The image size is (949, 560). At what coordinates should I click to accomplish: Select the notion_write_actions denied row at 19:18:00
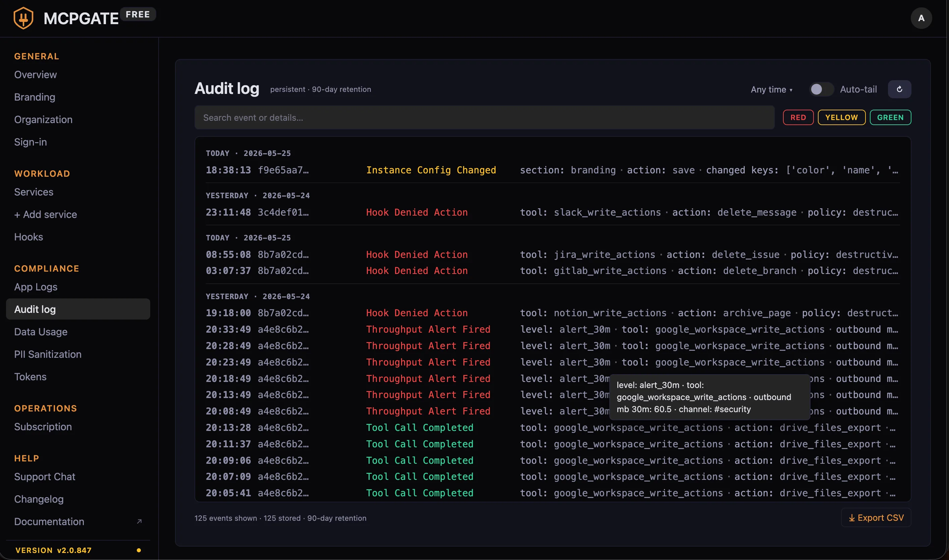click(x=552, y=313)
